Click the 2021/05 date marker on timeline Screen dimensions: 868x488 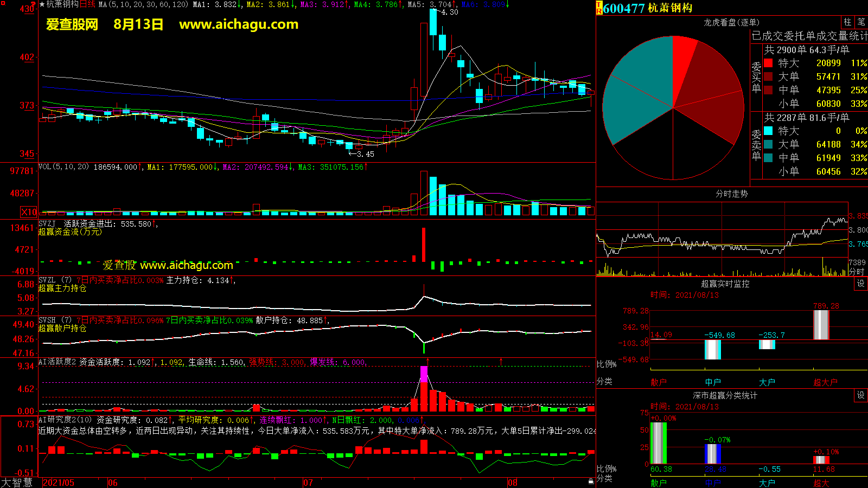[59, 483]
